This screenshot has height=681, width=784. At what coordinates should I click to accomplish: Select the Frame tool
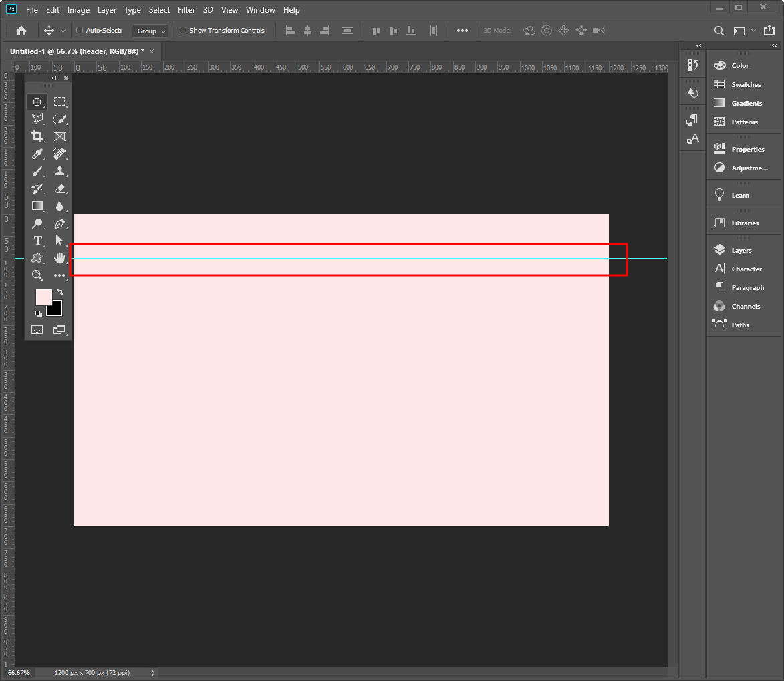pyautogui.click(x=59, y=136)
